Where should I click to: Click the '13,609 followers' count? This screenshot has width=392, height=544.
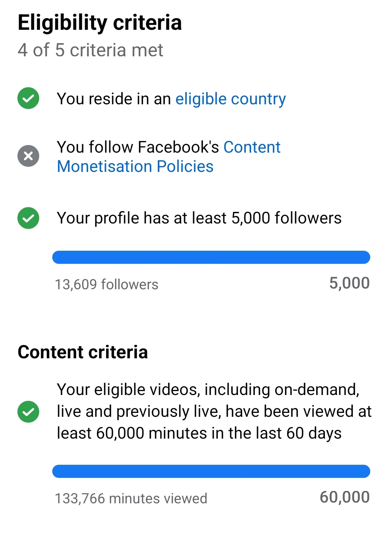106,285
